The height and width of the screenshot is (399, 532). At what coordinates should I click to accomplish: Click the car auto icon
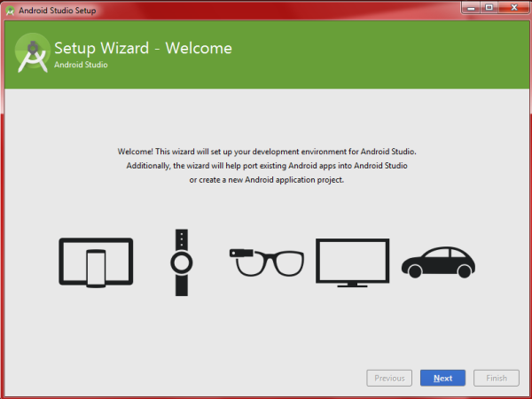(438, 262)
